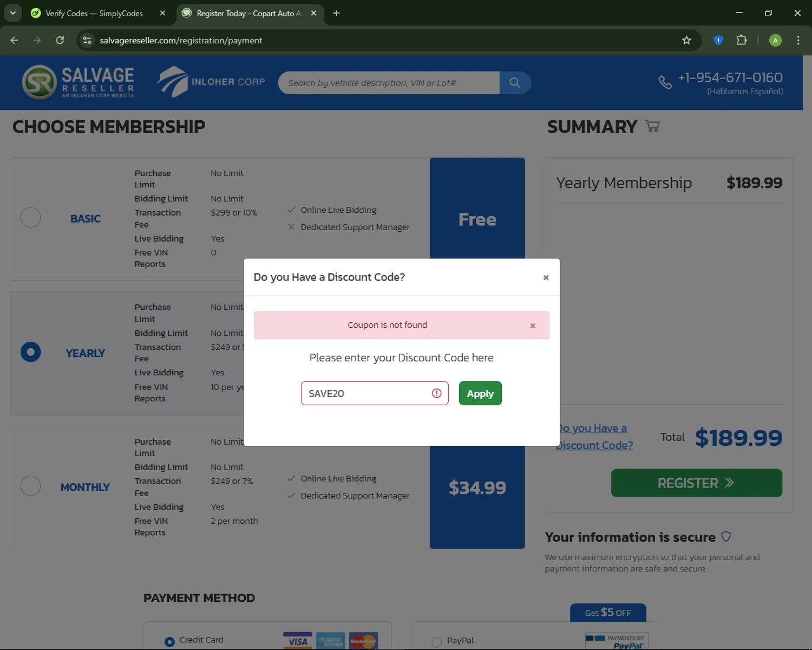Dismiss the 'Coupon is not found' alert
The image size is (812, 650).
pyautogui.click(x=533, y=326)
